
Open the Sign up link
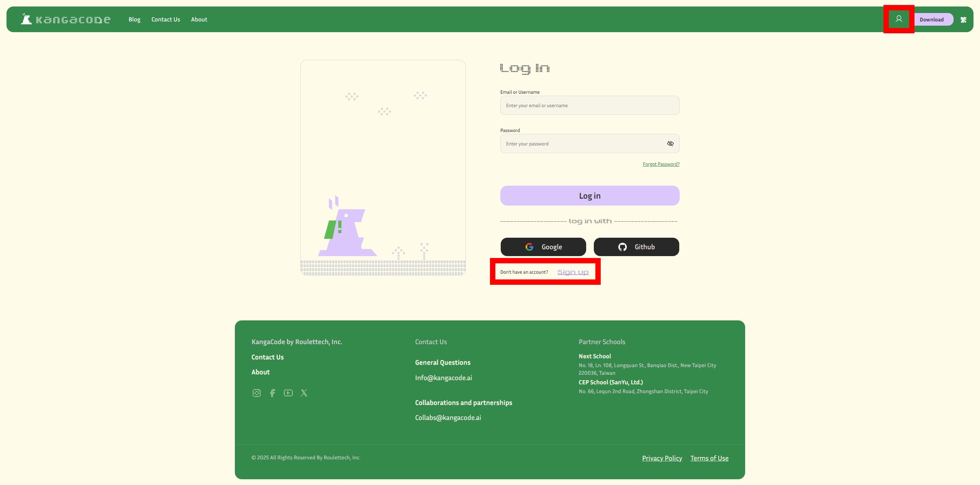coord(573,272)
